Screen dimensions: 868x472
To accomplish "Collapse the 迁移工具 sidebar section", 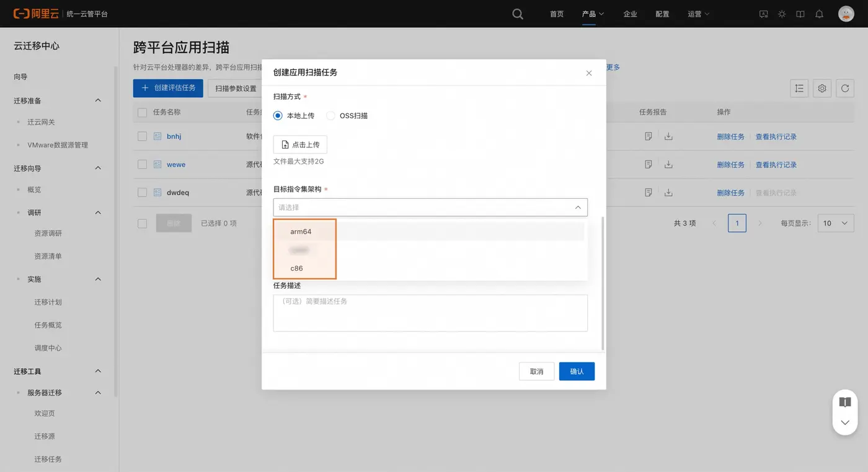I will pos(98,371).
